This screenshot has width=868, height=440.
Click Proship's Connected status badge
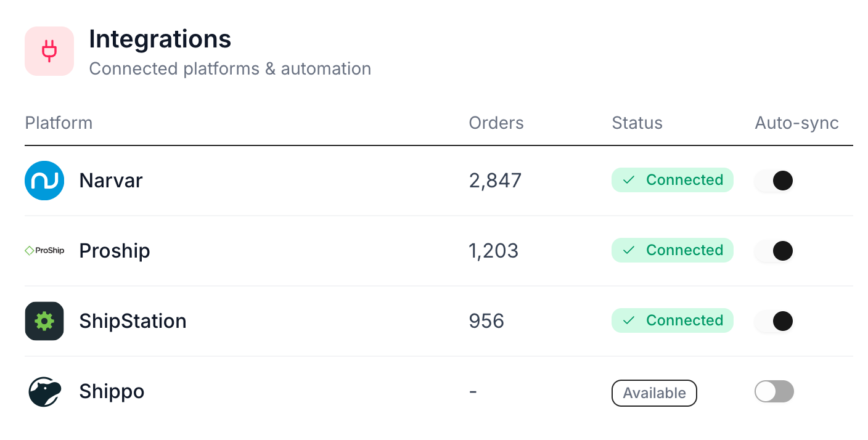672,250
